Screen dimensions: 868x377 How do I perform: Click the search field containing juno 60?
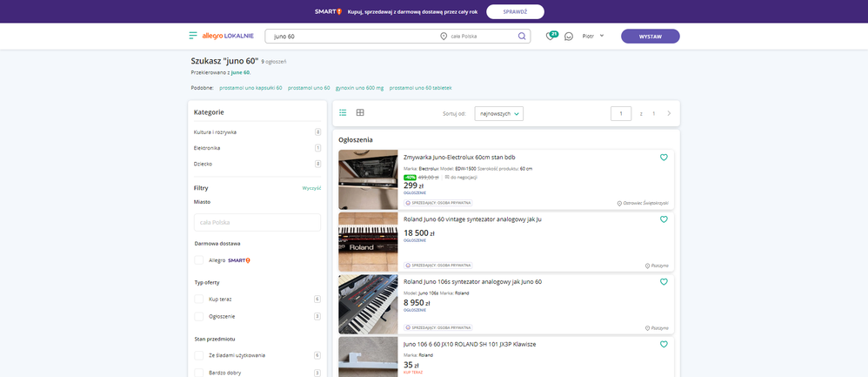[351, 36]
